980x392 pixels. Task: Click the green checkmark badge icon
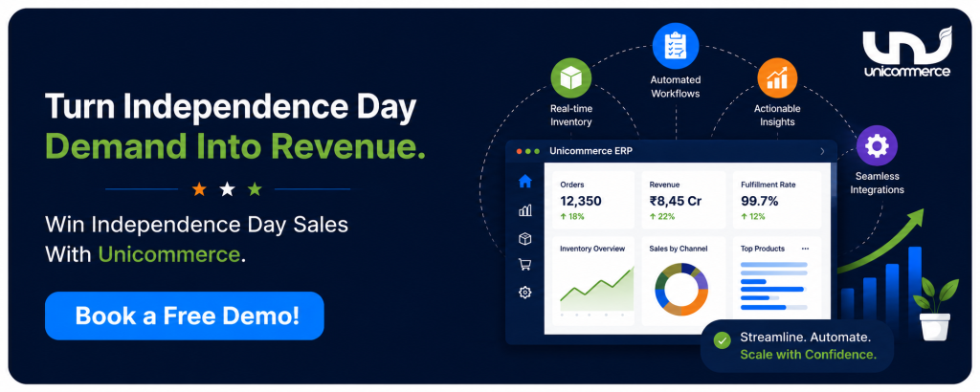(x=722, y=340)
